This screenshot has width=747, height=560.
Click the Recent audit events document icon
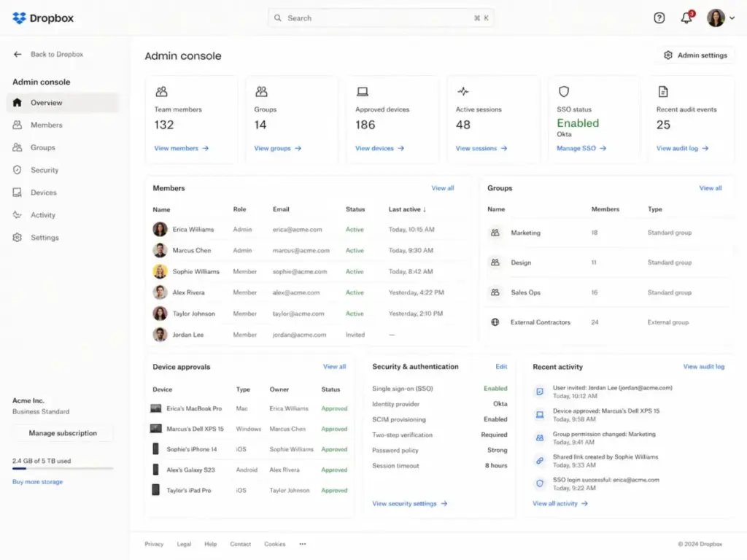click(x=662, y=91)
